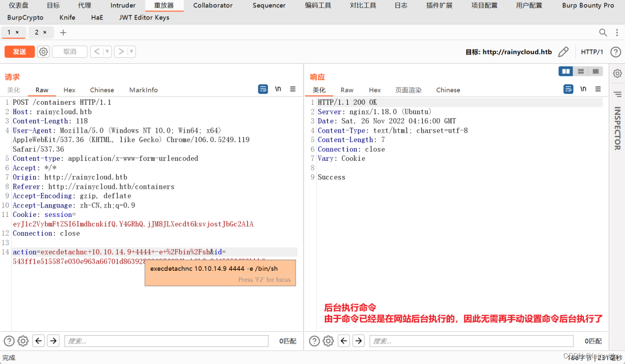
Task: Open help icon next to HTTP/1
Action: click(x=616, y=52)
